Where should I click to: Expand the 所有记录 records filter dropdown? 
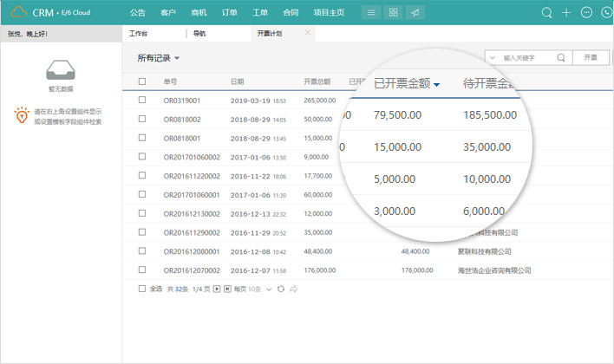(177, 58)
